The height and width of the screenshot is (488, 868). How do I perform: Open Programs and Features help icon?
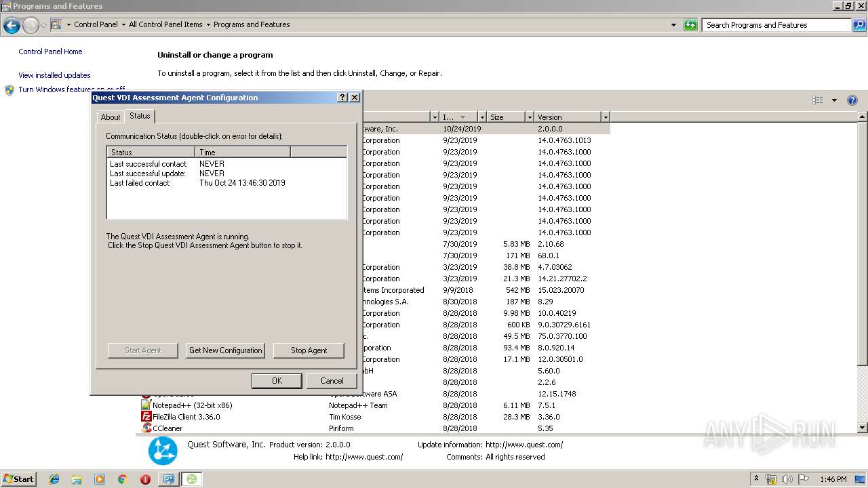pyautogui.click(x=853, y=100)
